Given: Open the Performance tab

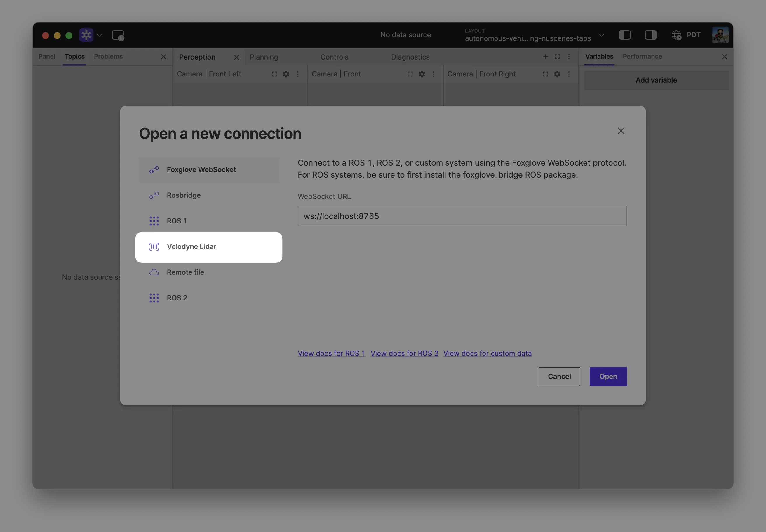Looking at the screenshot, I should pos(642,56).
